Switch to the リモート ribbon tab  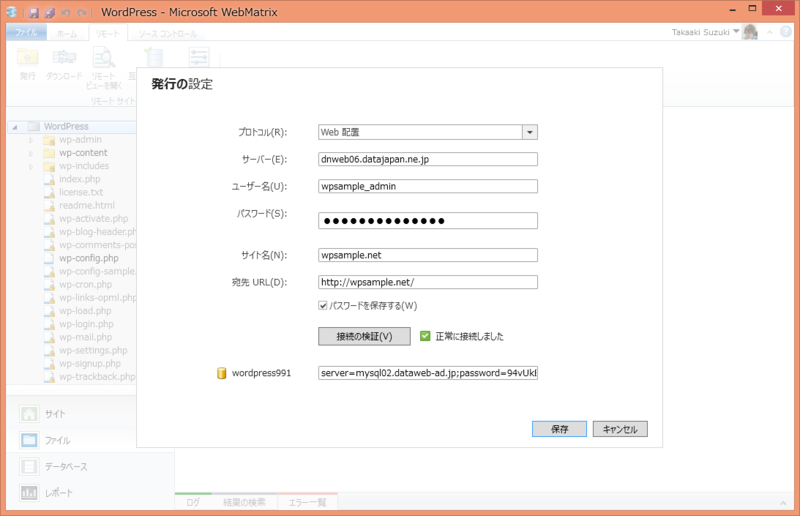tap(107, 34)
